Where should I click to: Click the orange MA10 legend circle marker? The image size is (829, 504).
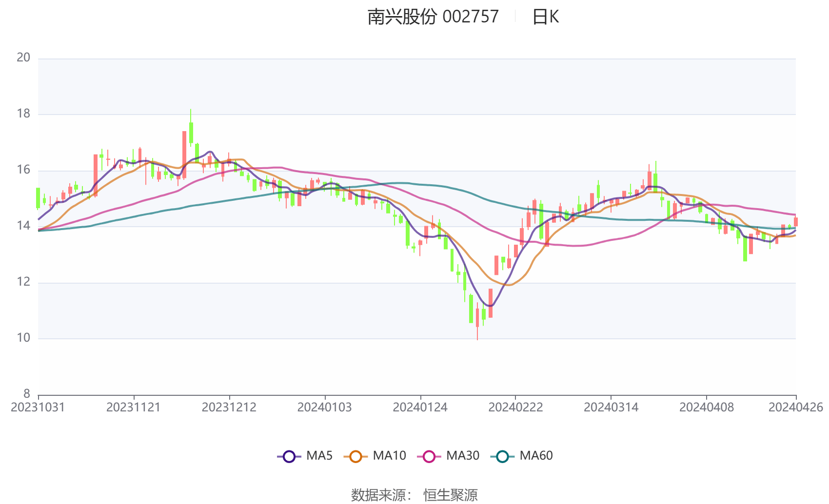coord(355,457)
